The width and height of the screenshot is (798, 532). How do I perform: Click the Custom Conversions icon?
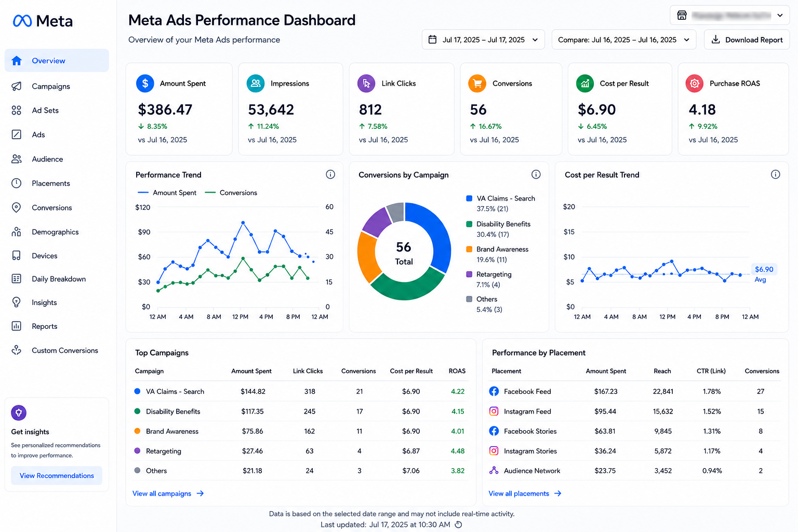(x=17, y=350)
